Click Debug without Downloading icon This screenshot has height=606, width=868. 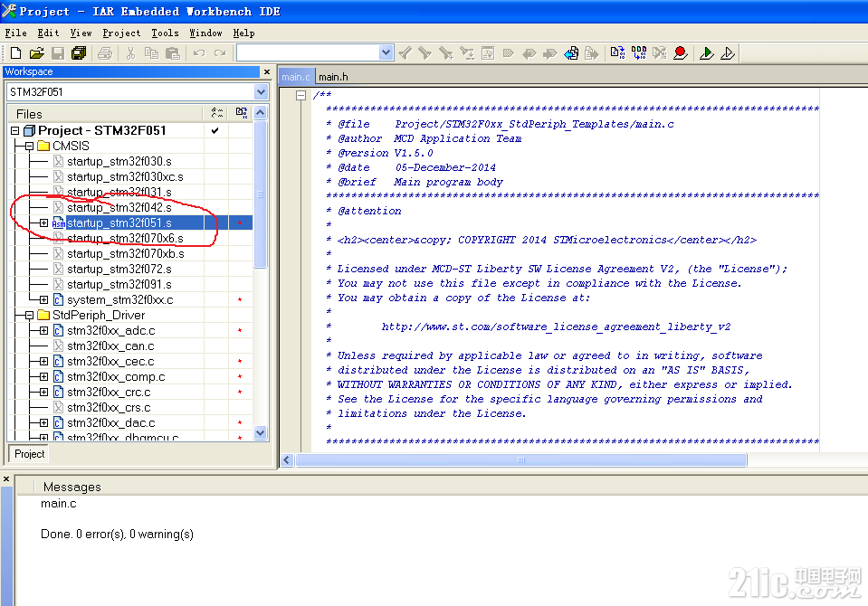click(728, 53)
